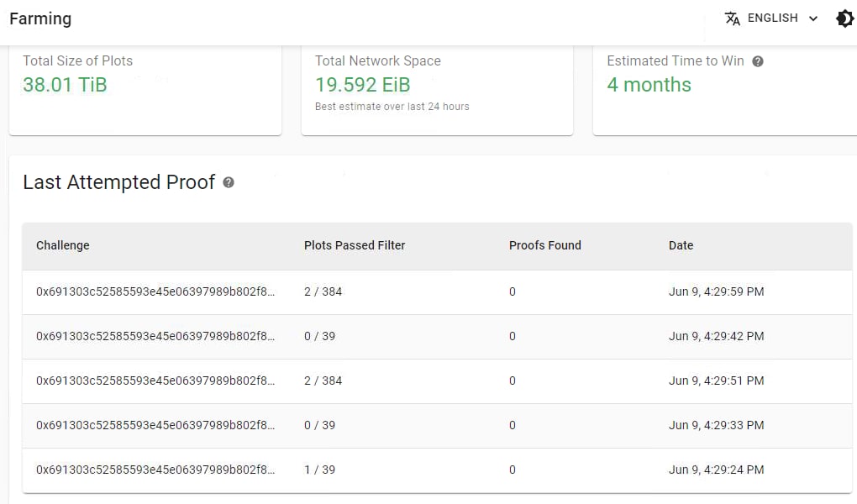Image resolution: width=857 pixels, height=504 pixels.
Task: Expand language menu chevron arrow
Action: point(812,18)
